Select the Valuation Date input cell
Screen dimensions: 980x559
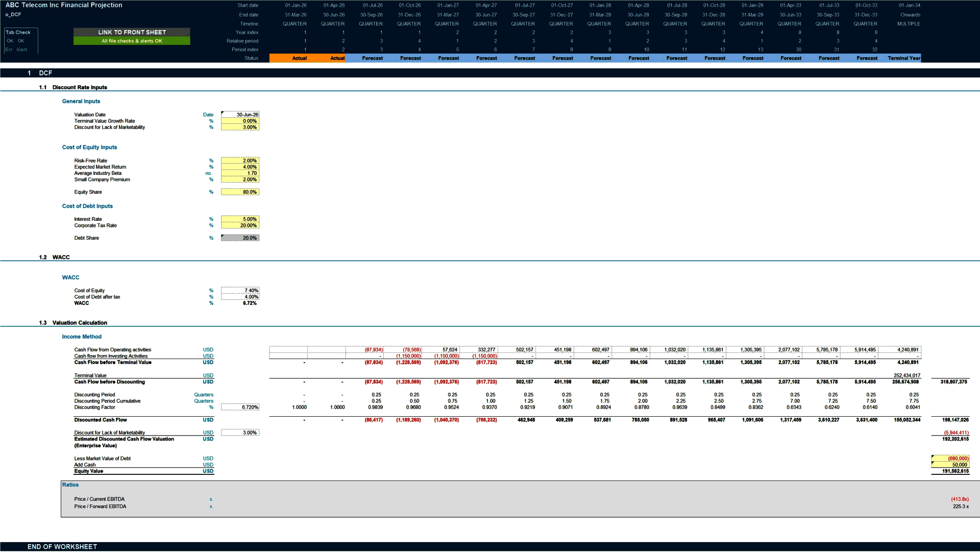240,114
